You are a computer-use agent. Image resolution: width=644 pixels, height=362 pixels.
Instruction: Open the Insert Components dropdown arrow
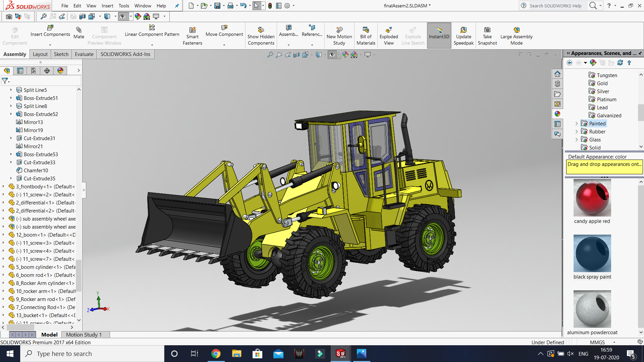coord(50,45)
